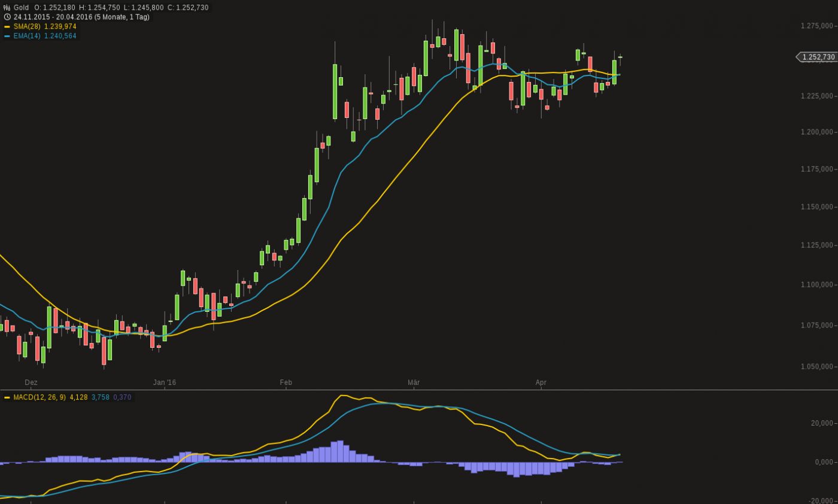
Task: Click the 0,000 MACD axis label
Action: click(x=824, y=462)
